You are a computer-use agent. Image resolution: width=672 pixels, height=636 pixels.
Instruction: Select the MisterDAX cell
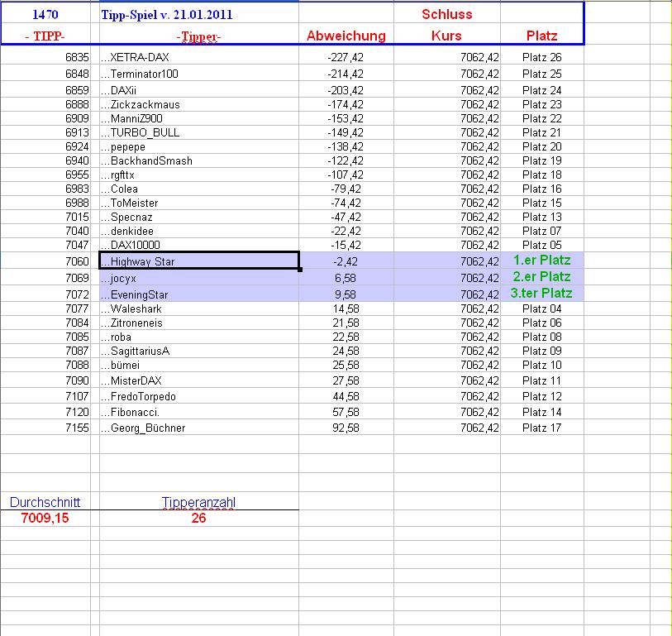(x=199, y=380)
